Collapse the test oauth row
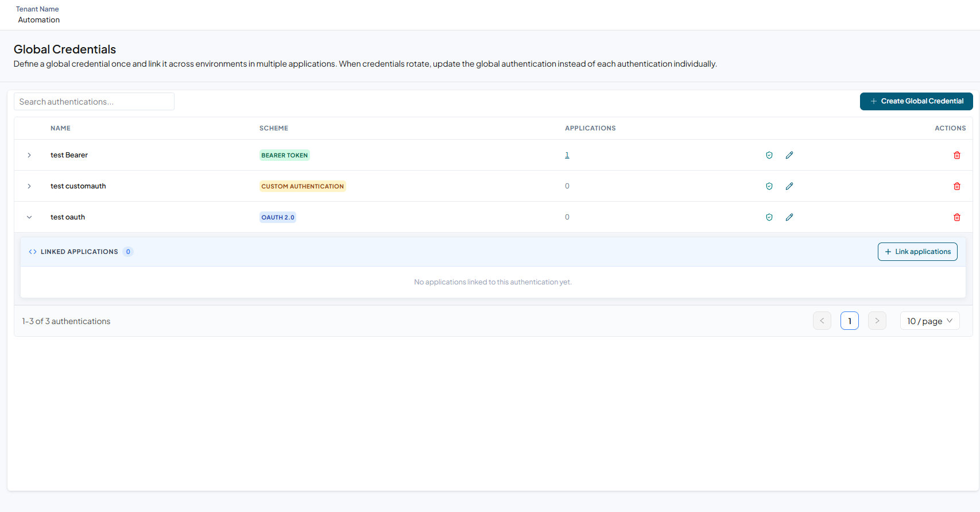The width and height of the screenshot is (980, 512). click(29, 217)
